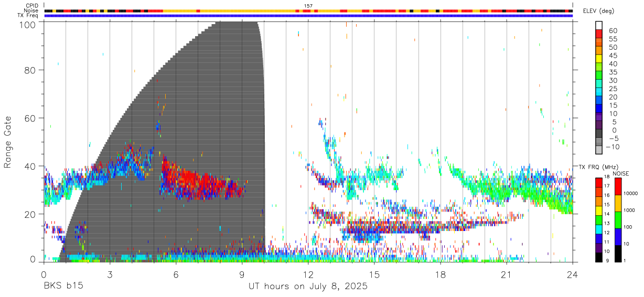Image resolution: width=644 pixels, height=297 pixels.
Task: Pick the cyan segment of the TX frequency bar
Action: click(x=599, y=229)
